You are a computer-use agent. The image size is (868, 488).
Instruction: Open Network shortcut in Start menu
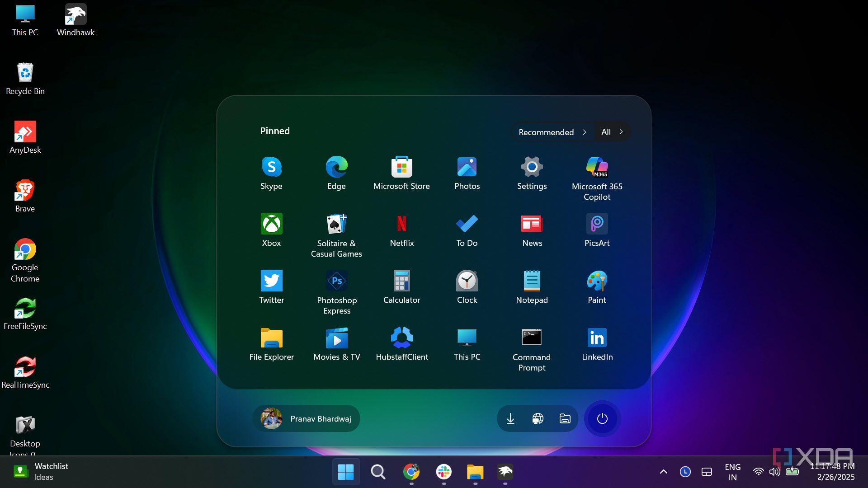538,418
